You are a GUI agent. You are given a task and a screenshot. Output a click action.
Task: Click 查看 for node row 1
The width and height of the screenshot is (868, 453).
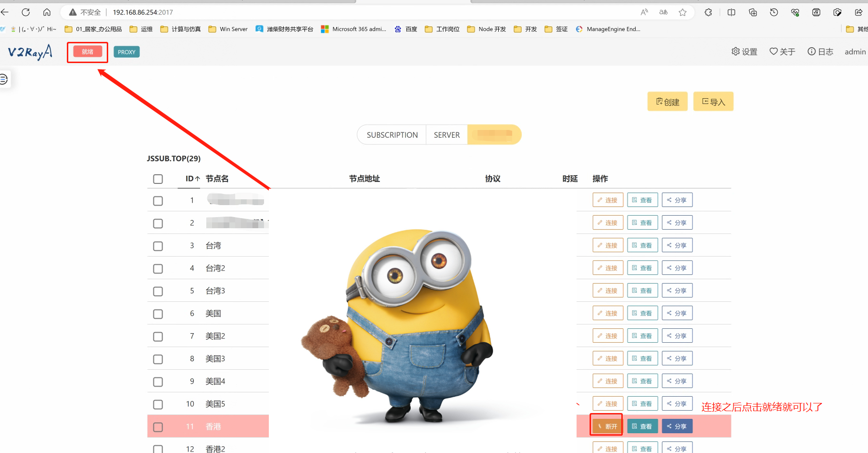[642, 200]
